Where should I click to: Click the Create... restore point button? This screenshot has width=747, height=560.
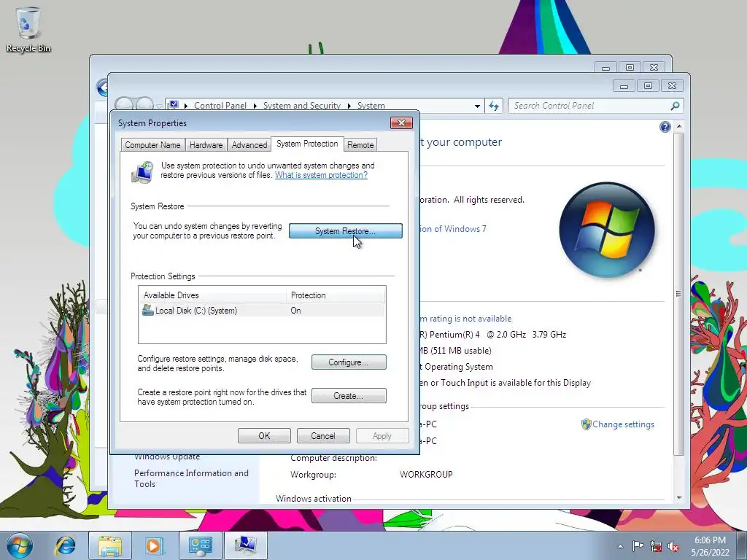click(349, 396)
